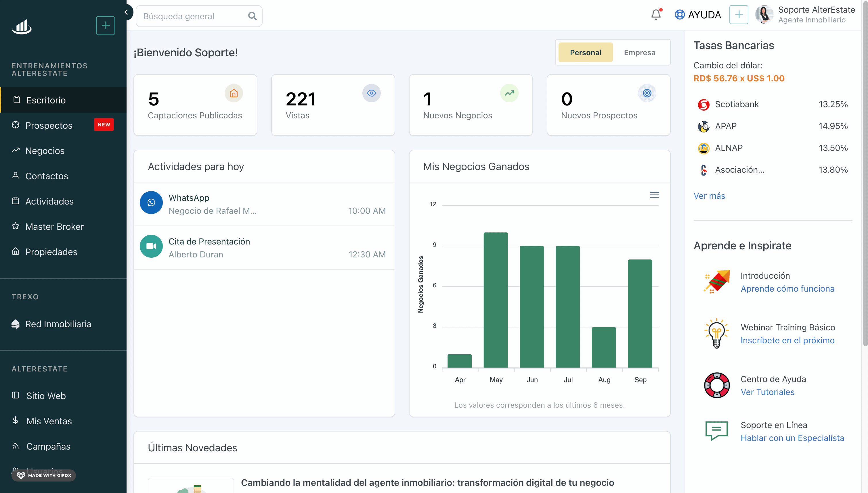The width and height of the screenshot is (868, 493).
Task: Click the green plus button in sidebar
Action: tap(105, 25)
